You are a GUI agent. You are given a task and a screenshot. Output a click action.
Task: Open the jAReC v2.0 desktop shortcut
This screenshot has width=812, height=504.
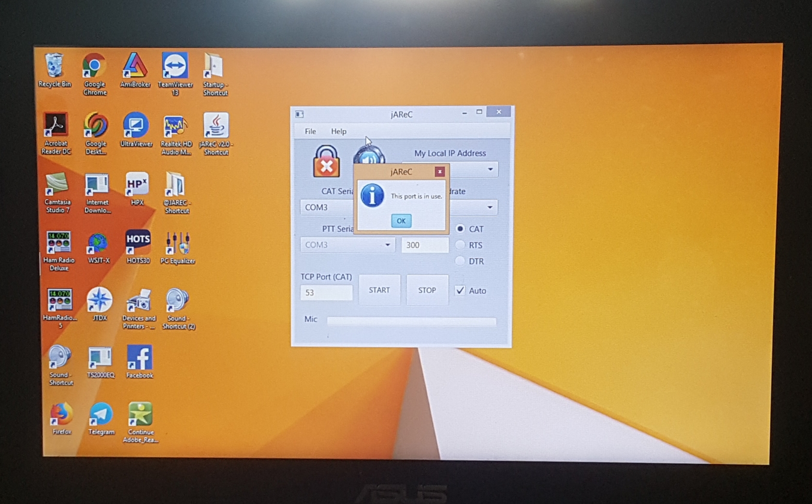coord(216,127)
